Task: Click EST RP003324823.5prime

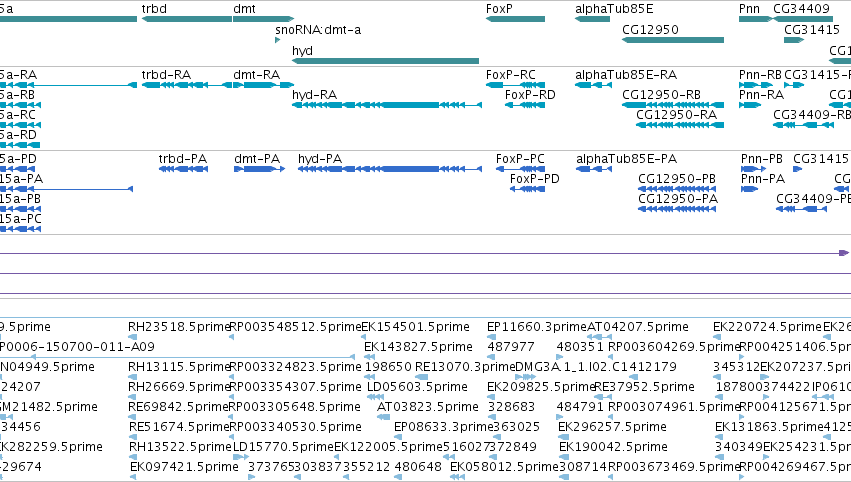Action: tap(295, 367)
